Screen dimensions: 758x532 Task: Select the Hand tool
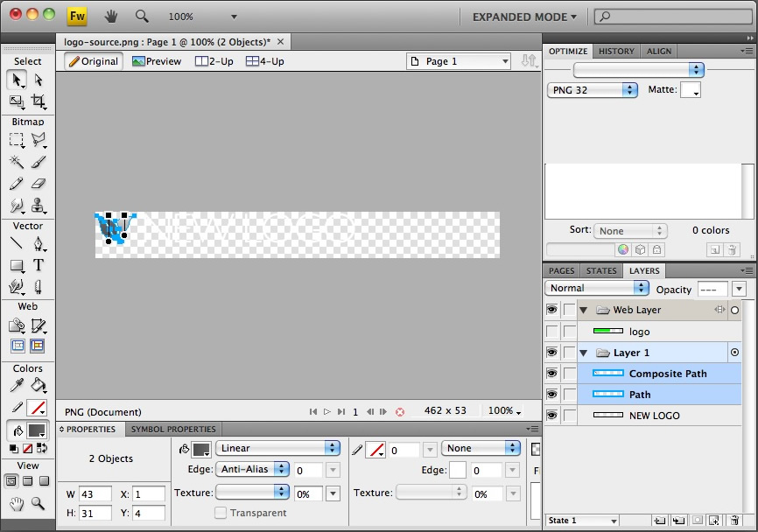17,503
